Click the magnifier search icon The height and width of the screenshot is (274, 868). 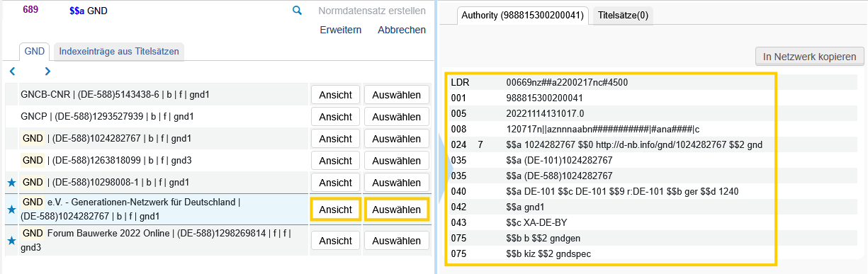point(297,11)
